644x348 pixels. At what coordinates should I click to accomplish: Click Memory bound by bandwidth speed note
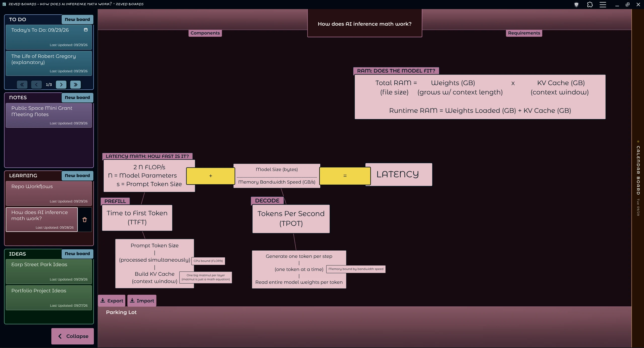356,269
